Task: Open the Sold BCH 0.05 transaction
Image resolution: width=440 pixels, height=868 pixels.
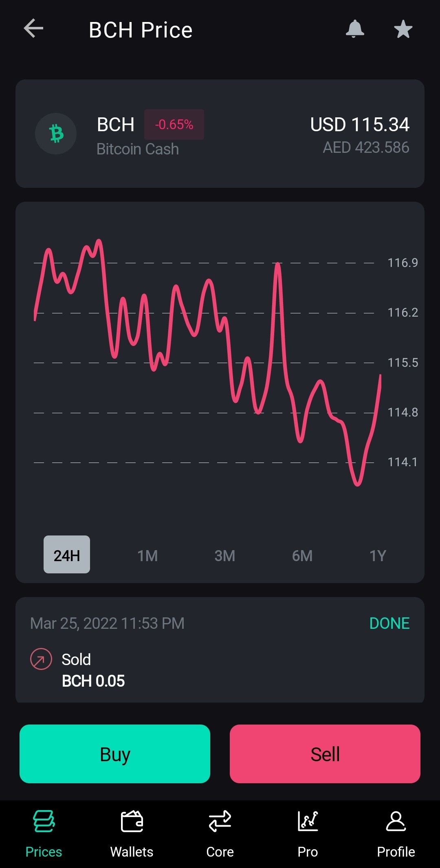Action: (220, 650)
